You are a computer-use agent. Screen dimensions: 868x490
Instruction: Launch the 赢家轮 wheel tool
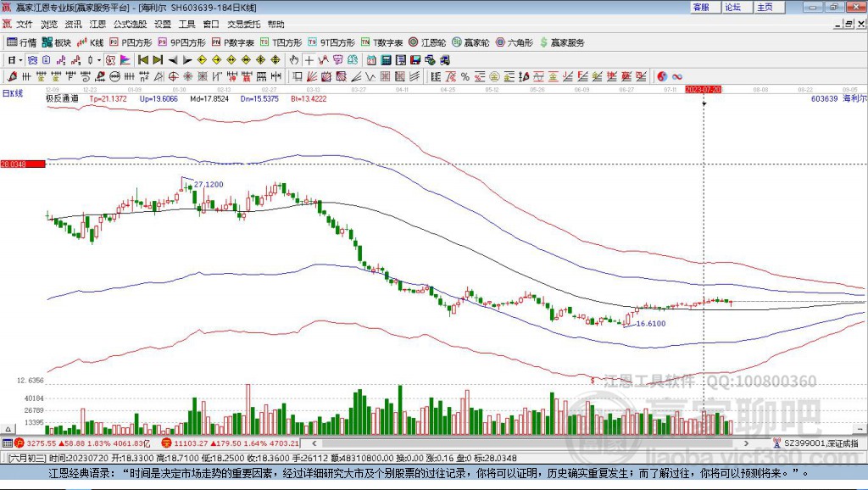click(470, 42)
